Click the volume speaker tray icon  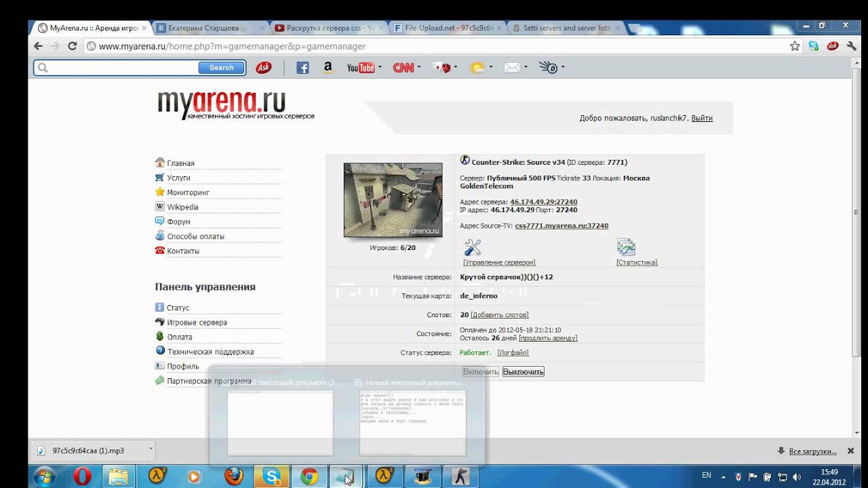[795, 476]
